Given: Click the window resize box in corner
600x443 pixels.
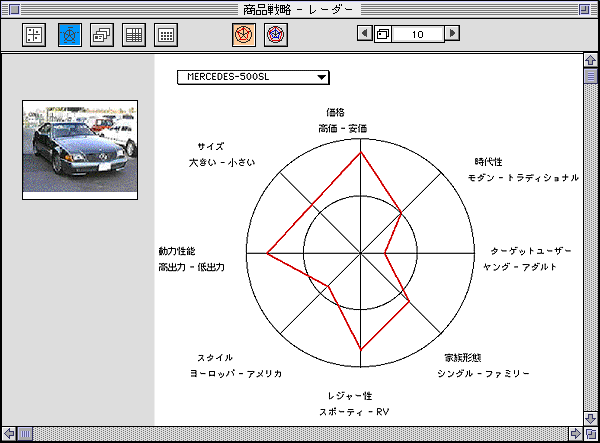Looking at the screenshot, I should [590, 434].
